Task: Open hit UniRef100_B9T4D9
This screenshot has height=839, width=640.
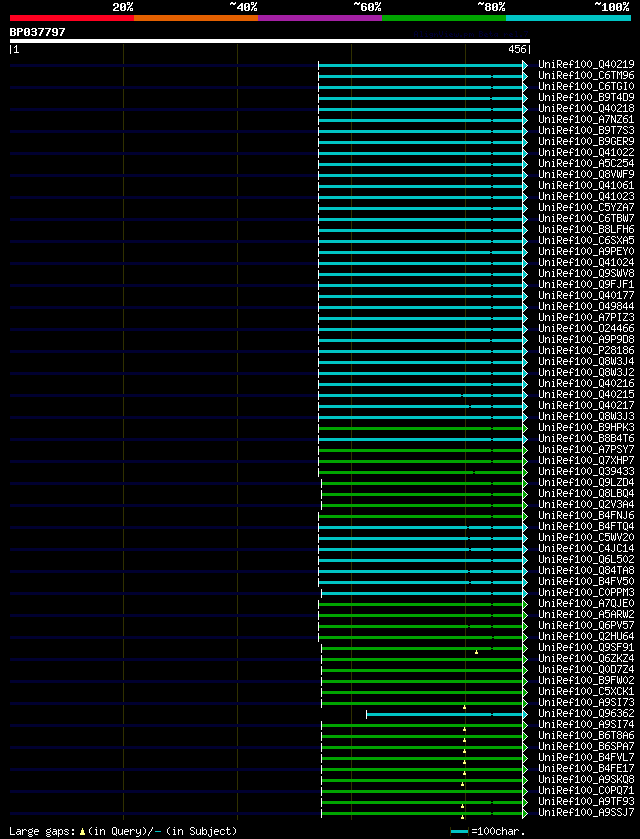Action: pos(586,98)
